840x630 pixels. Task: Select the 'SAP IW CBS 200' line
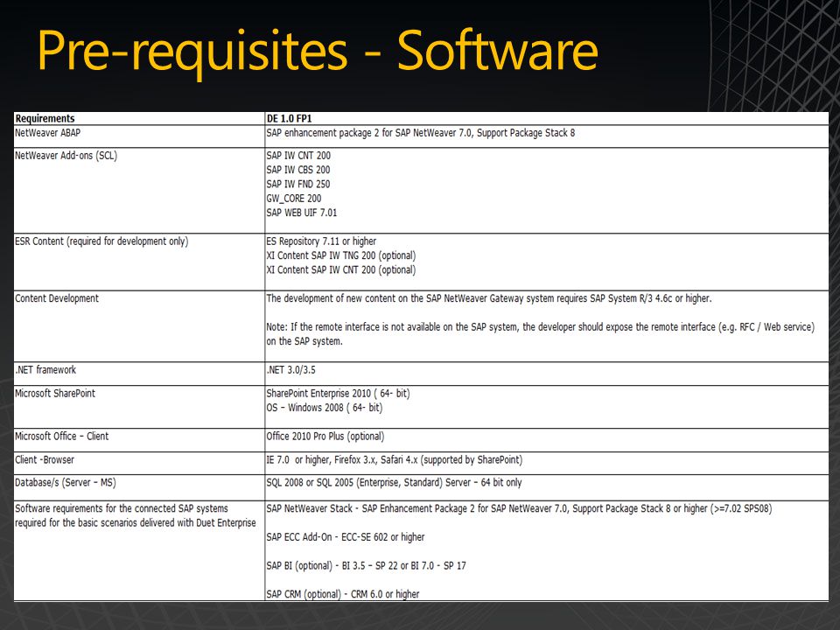[x=298, y=170]
